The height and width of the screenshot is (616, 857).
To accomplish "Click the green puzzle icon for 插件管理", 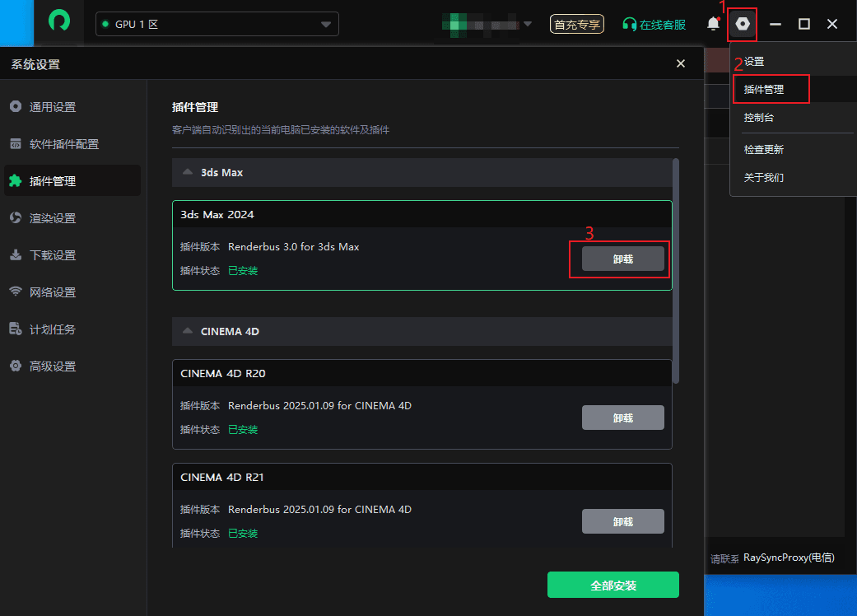I will pyautogui.click(x=16, y=181).
